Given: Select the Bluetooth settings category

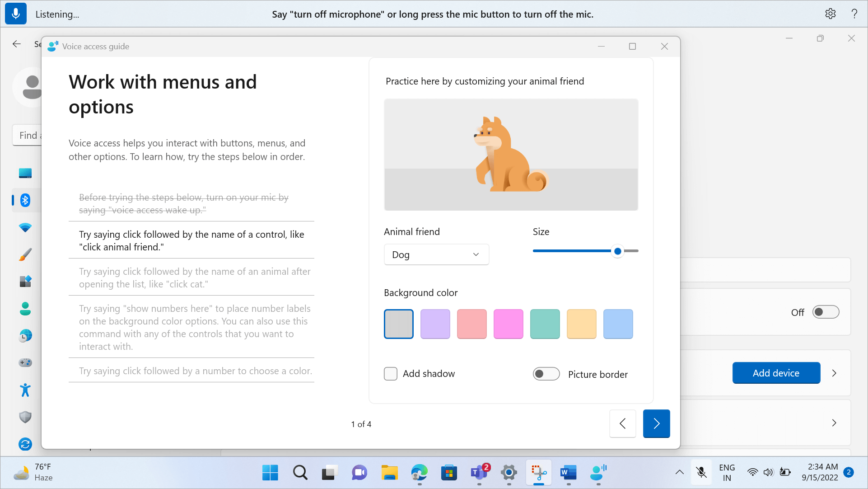Looking at the screenshot, I should (x=25, y=200).
